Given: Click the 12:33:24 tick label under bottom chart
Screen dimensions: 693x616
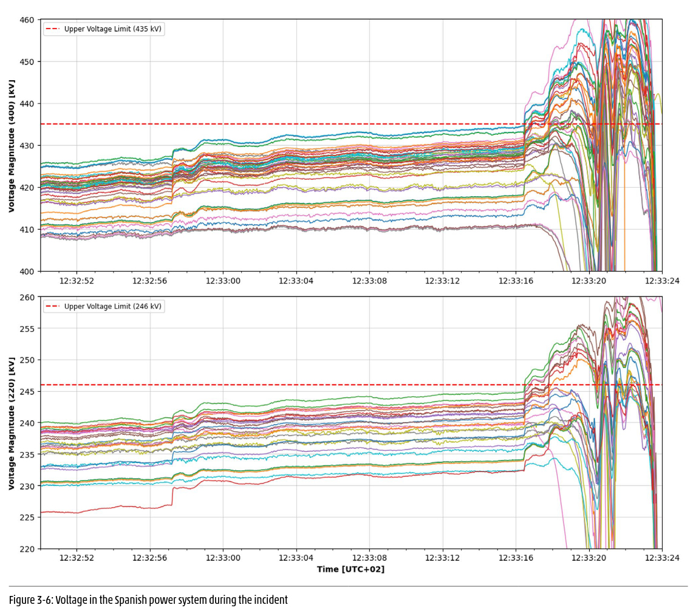Looking at the screenshot, I should coord(661,558).
